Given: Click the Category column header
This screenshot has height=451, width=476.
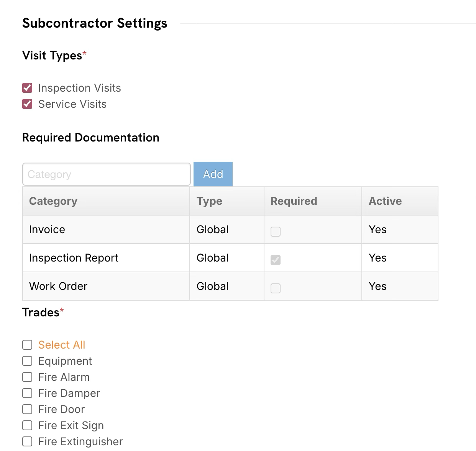Looking at the screenshot, I should (x=53, y=201).
